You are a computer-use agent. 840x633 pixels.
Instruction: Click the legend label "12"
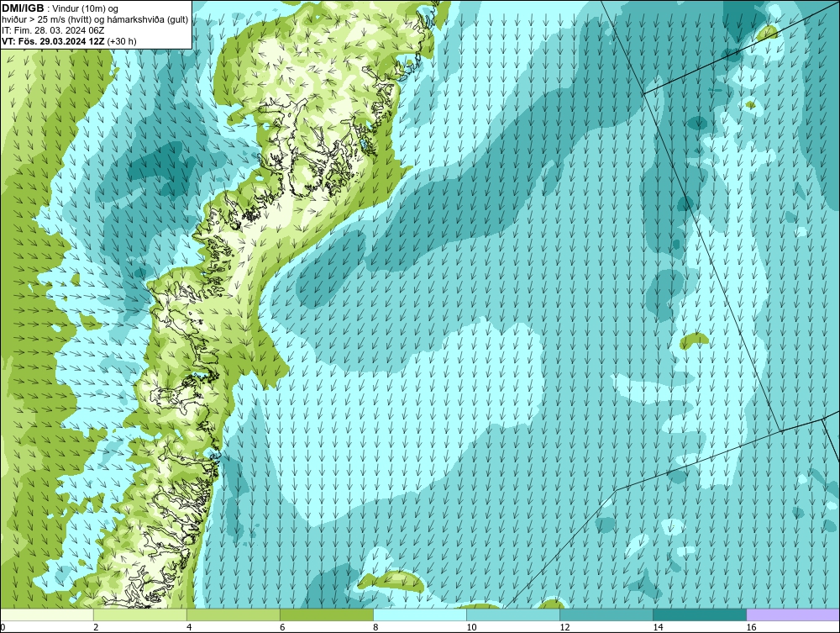point(564,627)
